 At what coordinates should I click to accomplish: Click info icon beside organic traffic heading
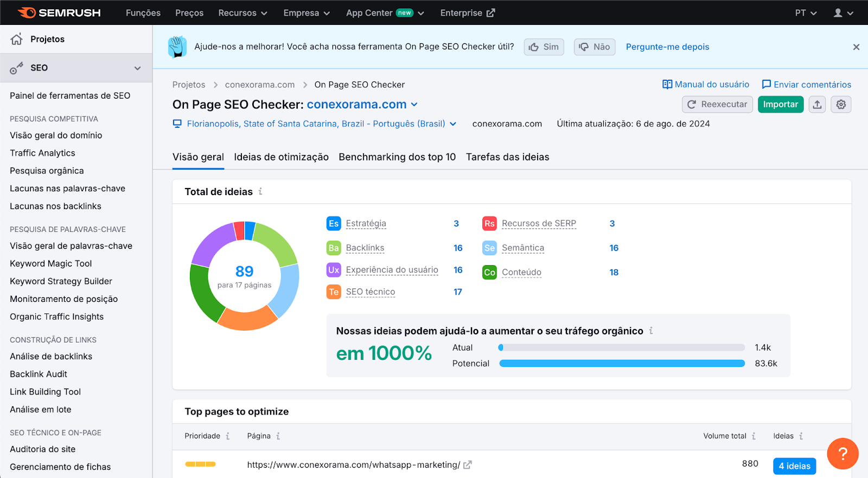click(651, 331)
